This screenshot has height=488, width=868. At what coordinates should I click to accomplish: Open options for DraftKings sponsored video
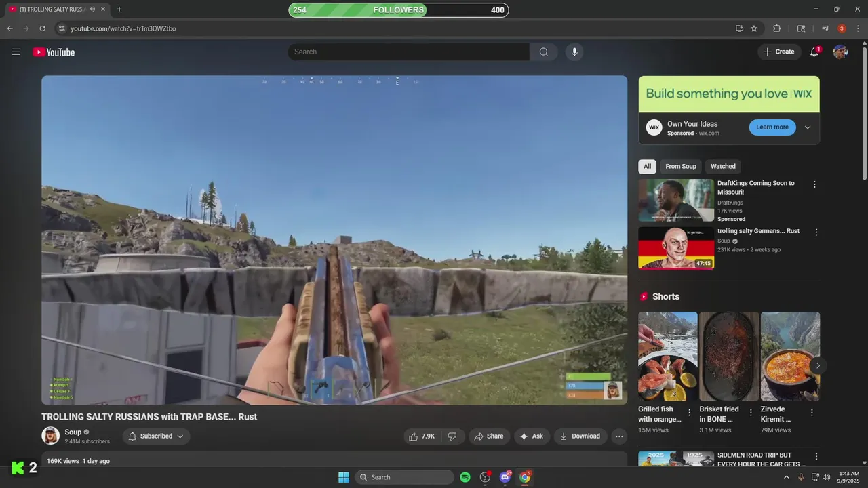(814, 184)
